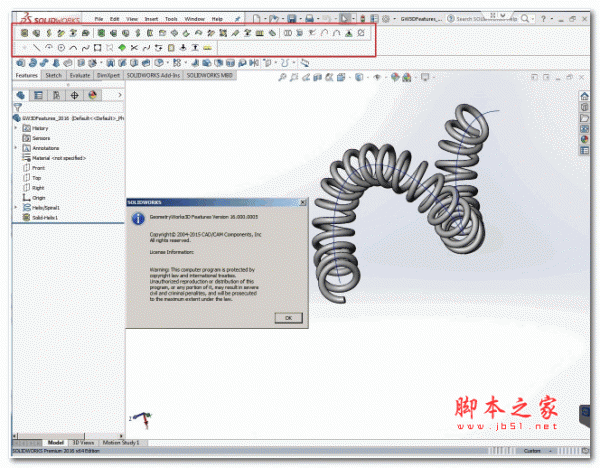Switch to the 3D Views bottom tab
The image size is (600, 468).
(x=83, y=442)
